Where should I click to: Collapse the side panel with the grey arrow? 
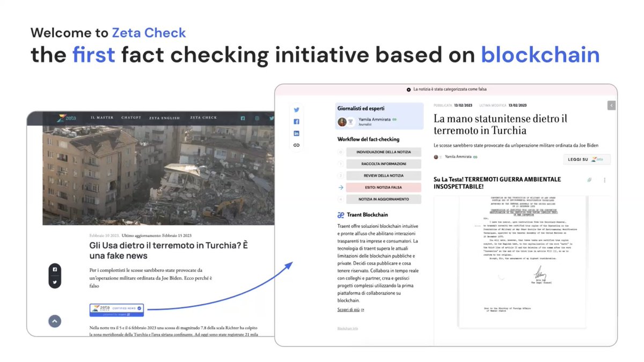[x=611, y=105]
